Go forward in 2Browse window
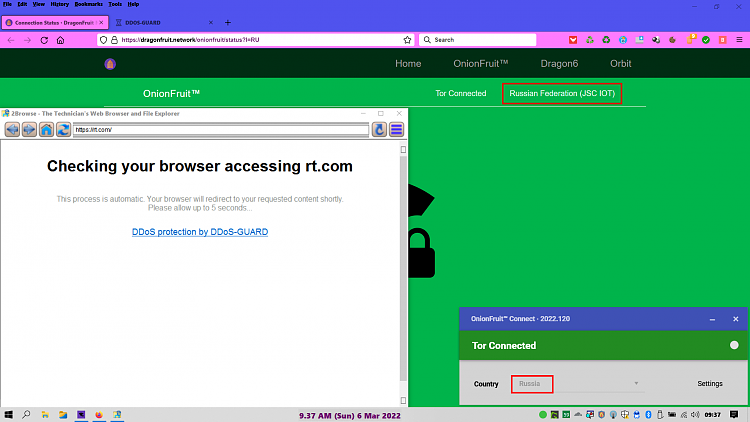Image resolution: width=750 pixels, height=422 pixels. (29, 130)
